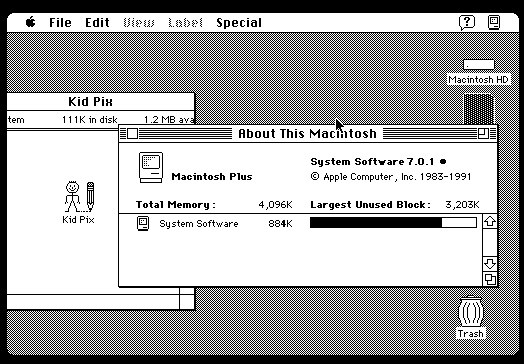Click the Macintosh Plus computer icon
Screen dimensions: 524x364
click(151, 167)
